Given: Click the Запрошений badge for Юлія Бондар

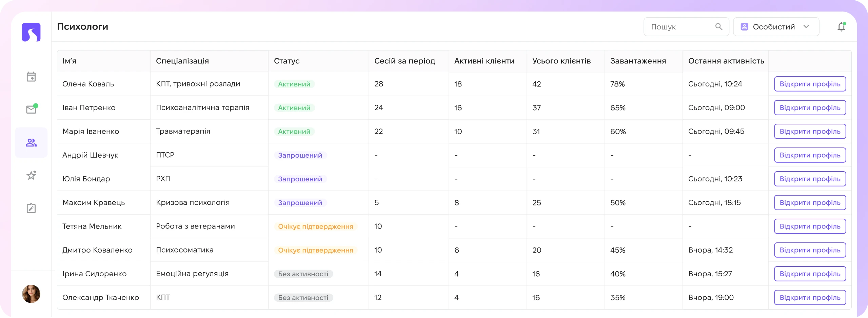Looking at the screenshot, I should coord(300,179).
